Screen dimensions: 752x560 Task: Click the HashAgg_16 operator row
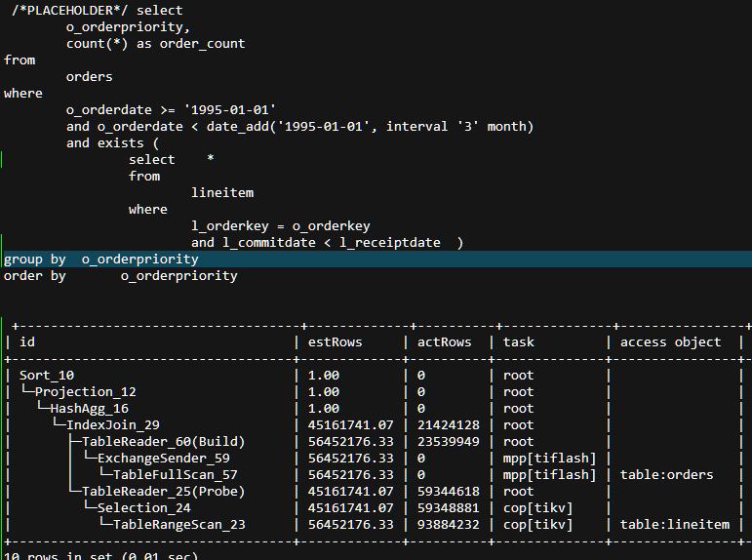click(x=89, y=408)
